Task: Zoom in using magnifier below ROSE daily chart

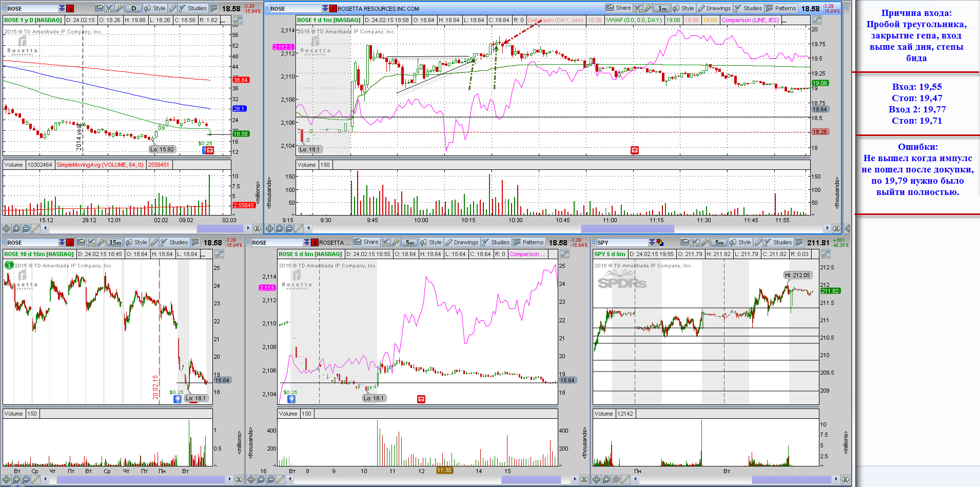Action: (x=16, y=228)
